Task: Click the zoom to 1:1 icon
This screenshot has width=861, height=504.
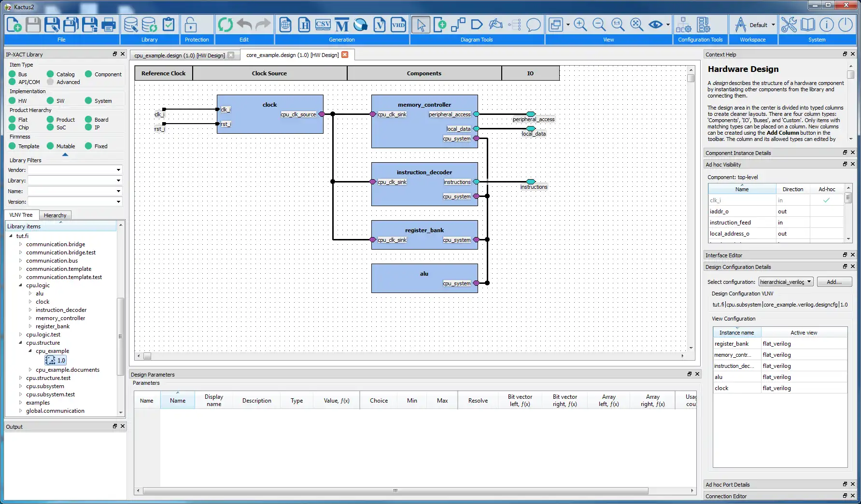Action: pyautogui.click(x=618, y=24)
